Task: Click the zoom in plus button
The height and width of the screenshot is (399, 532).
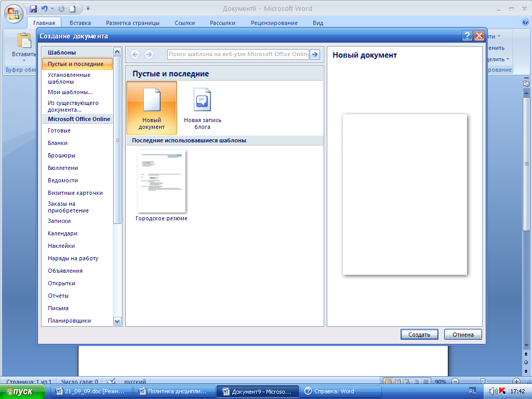Action: 516,381
